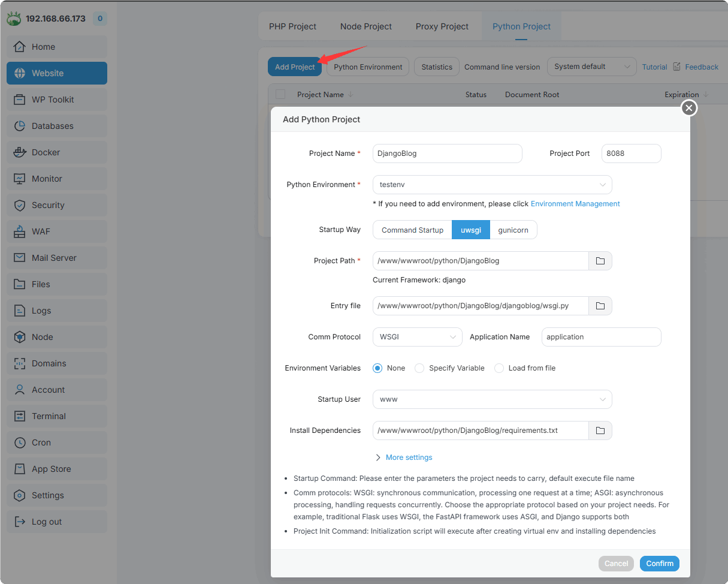
Task: Open the Comm Protocol WSGI dropdown
Action: click(417, 337)
